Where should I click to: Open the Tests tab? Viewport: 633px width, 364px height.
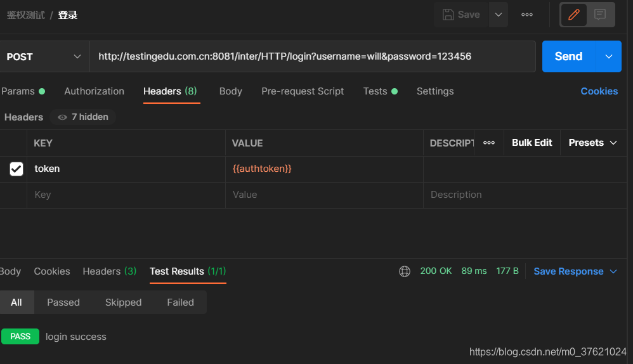click(x=381, y=91)
